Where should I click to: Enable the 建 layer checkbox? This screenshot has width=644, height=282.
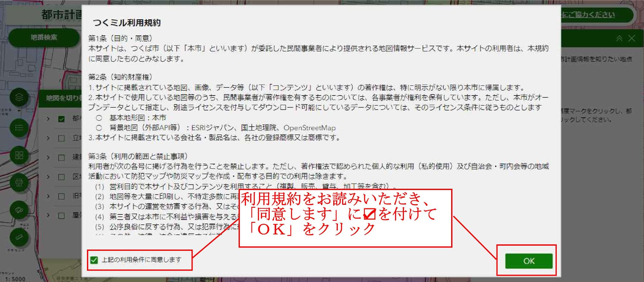click(61, 158)
